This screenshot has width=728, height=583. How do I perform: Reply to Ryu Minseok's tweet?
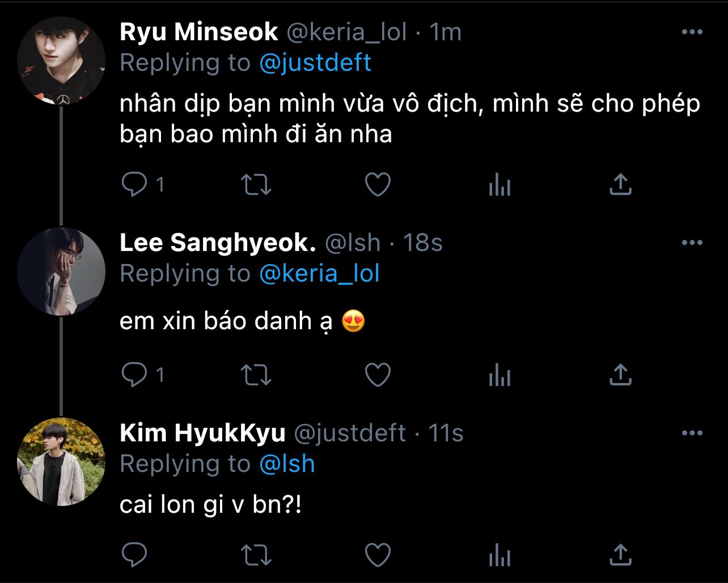click(x=135, y=185)
